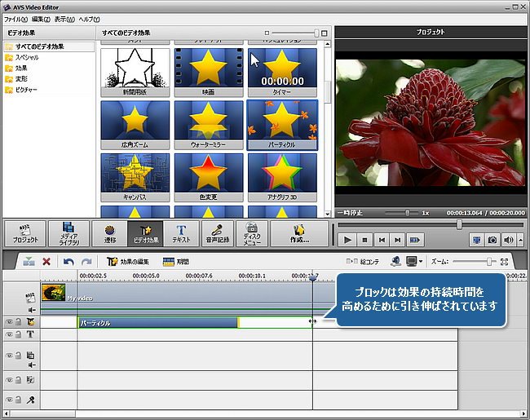Undo the last action with the undo arrow
This screenshot has height=420, width=530.
click(68, 262)
